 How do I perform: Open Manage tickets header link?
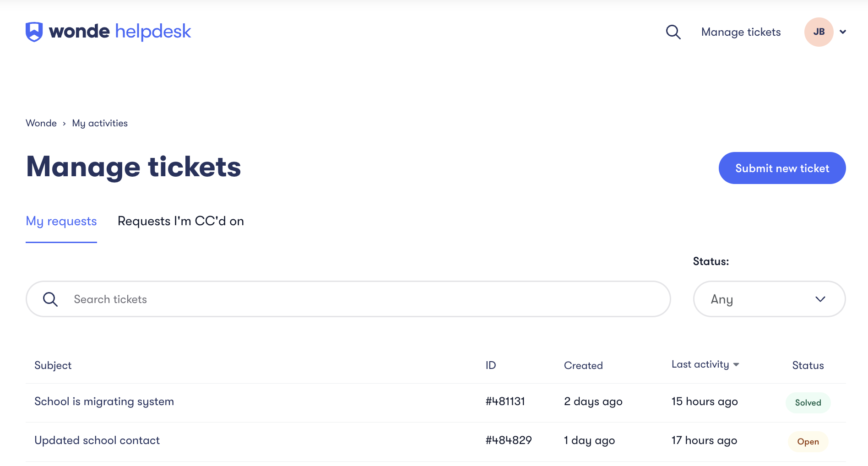[741, 32]
